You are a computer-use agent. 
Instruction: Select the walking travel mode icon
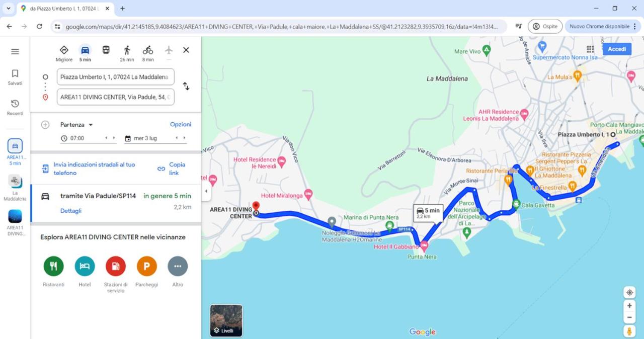click(127, 50)
